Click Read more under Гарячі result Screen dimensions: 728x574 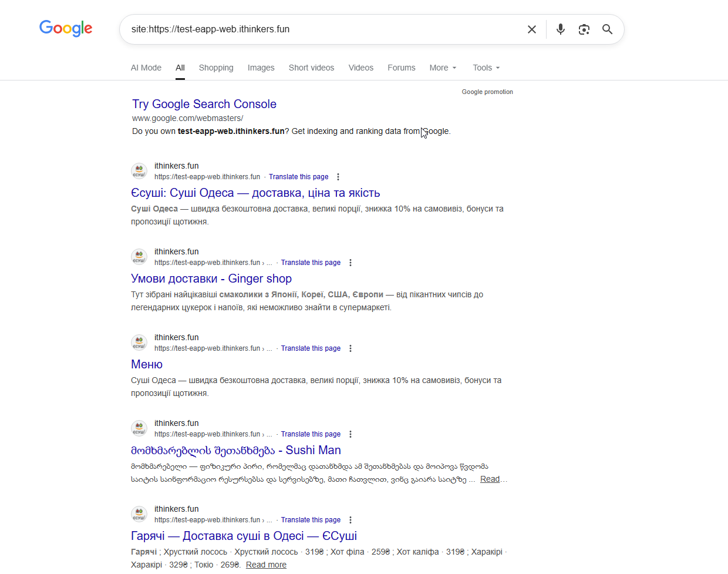pyautogui.click(x=266, y=565)
